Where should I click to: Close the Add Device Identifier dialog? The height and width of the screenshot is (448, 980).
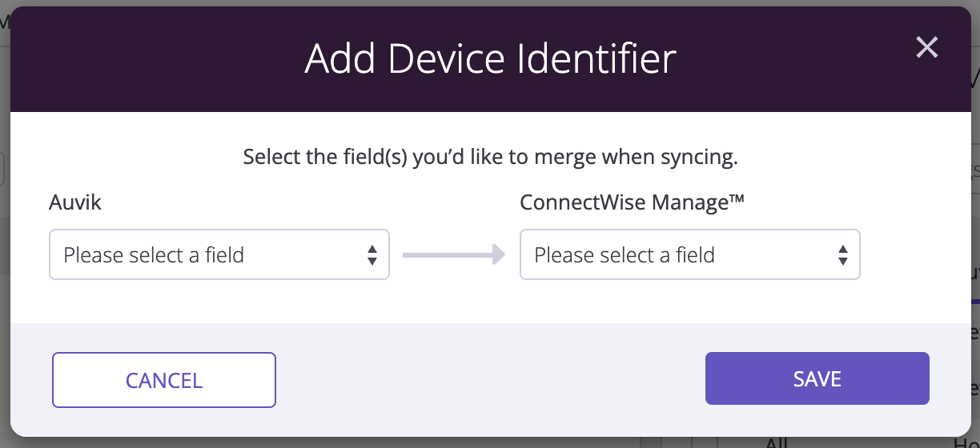[926, 48]
